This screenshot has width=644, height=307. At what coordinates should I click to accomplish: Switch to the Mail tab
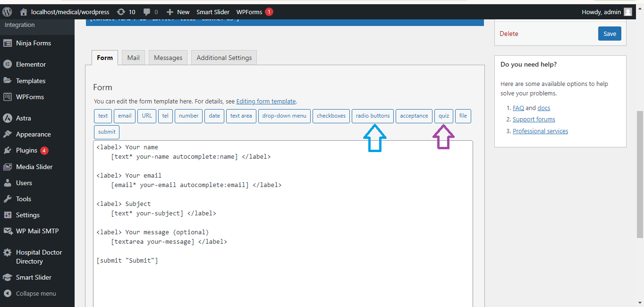[x=133, y=58]
